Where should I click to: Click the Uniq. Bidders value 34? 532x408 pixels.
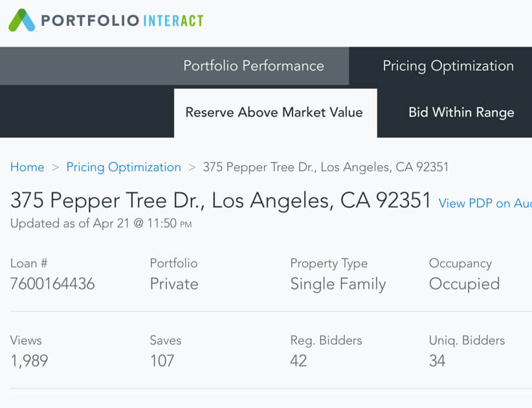click(x=437, y=361)
